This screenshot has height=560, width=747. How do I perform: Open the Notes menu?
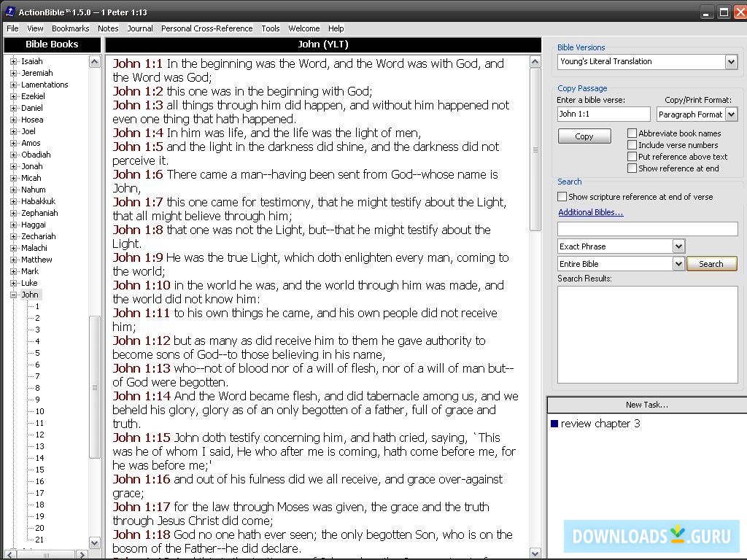tap(108, 28)
